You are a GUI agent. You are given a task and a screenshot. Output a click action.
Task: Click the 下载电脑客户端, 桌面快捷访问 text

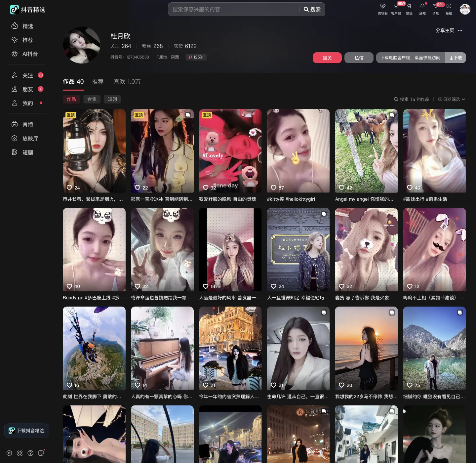pos(410,58)
